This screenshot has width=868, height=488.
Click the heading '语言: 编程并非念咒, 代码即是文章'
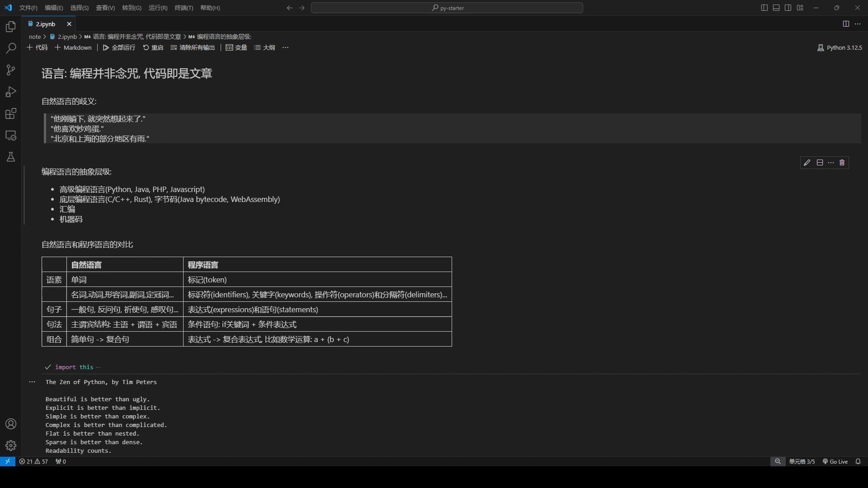tap(127, 73)
